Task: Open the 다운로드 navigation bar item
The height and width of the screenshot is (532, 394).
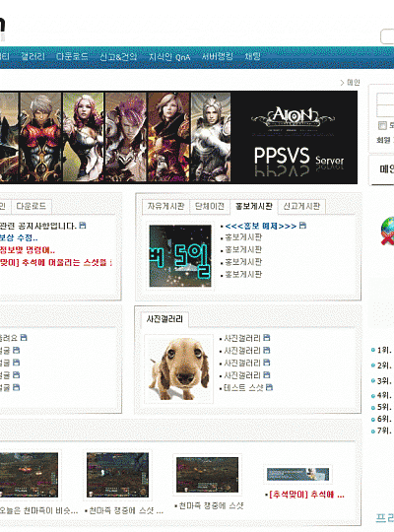Action: pos(72,56)
